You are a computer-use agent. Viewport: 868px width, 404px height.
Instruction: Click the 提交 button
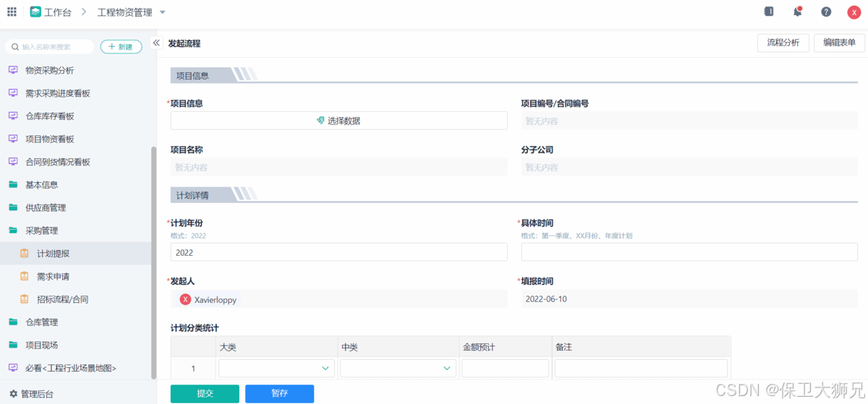point(205,393)
